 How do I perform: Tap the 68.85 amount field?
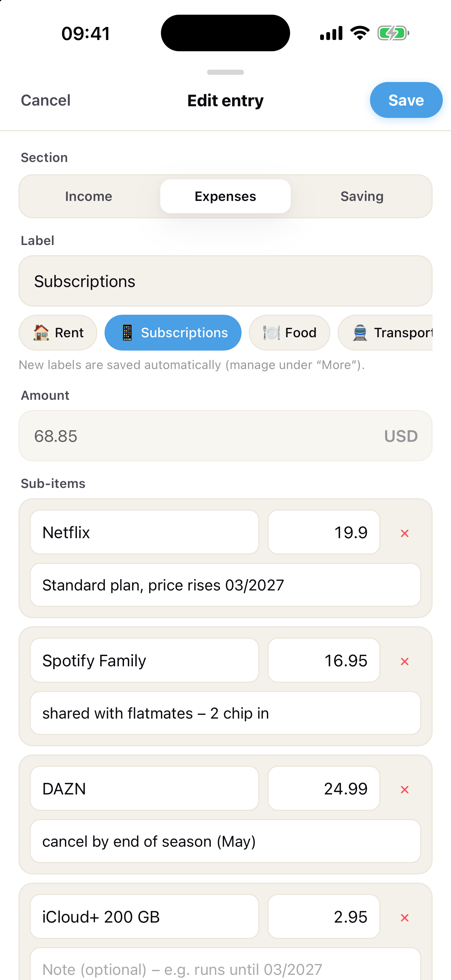(x=225, y=436)
